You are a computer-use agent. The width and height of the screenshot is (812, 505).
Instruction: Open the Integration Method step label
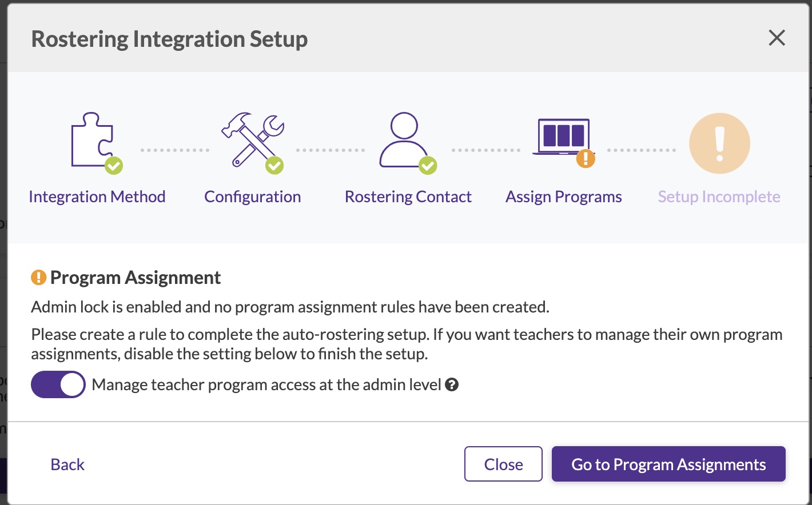pos(97,197)
